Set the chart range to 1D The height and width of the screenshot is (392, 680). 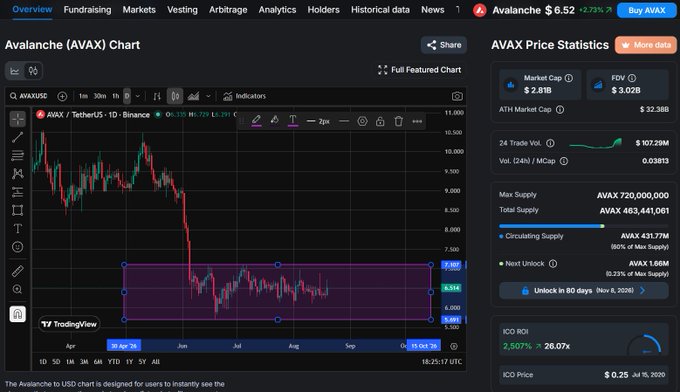(43, 362)
